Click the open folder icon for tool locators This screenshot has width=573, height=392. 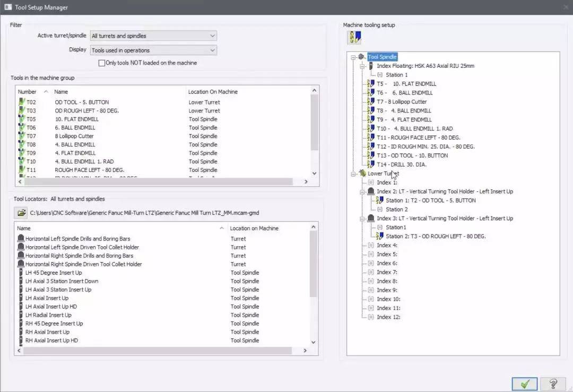(21, 213)
